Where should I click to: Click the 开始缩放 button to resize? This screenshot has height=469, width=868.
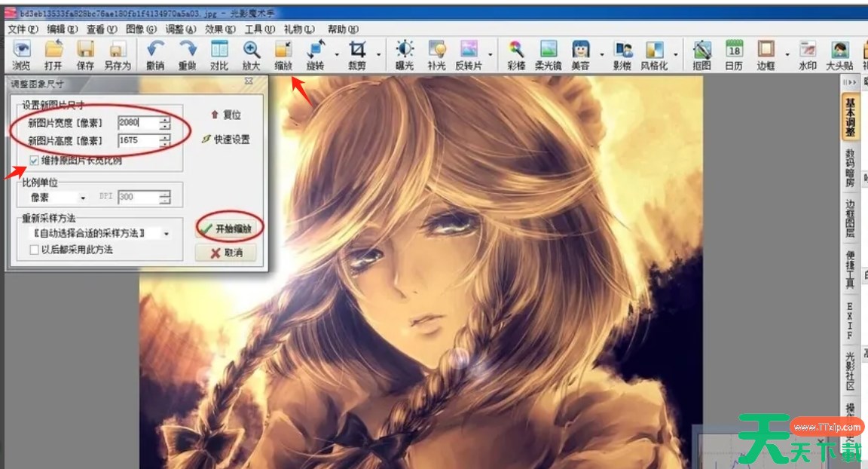(225, 227)
